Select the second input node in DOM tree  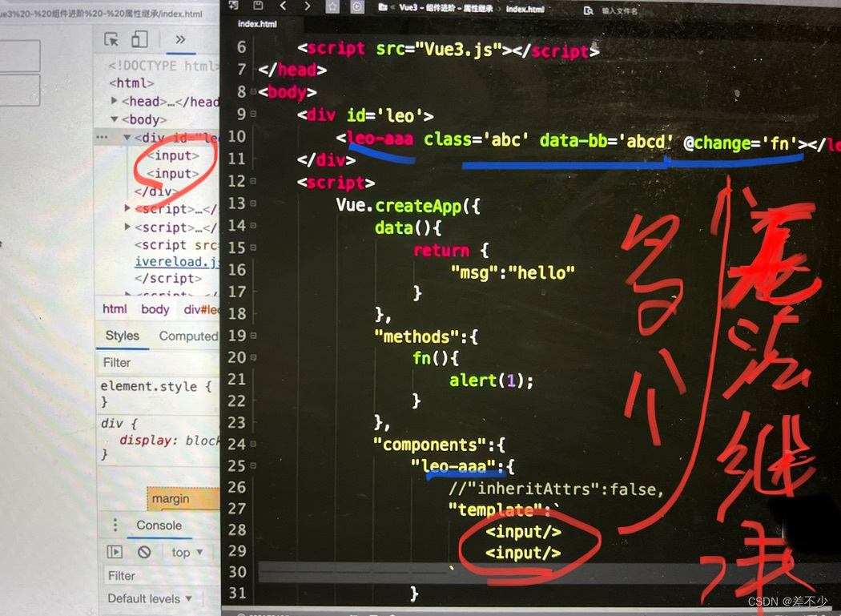(x=173, y=174)
